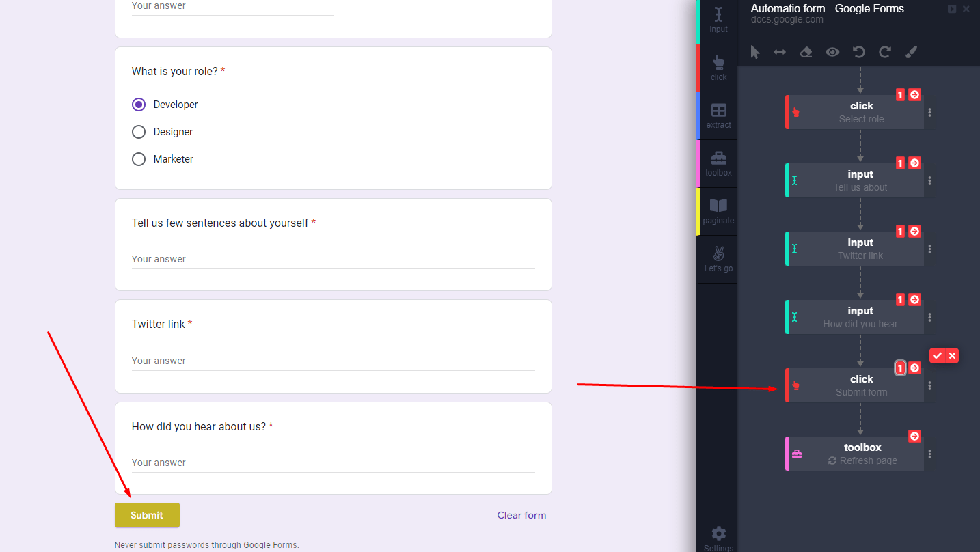Viewport: 980px width, 552px height.
Task: Select the paginate tool
Action: point(718,210)
